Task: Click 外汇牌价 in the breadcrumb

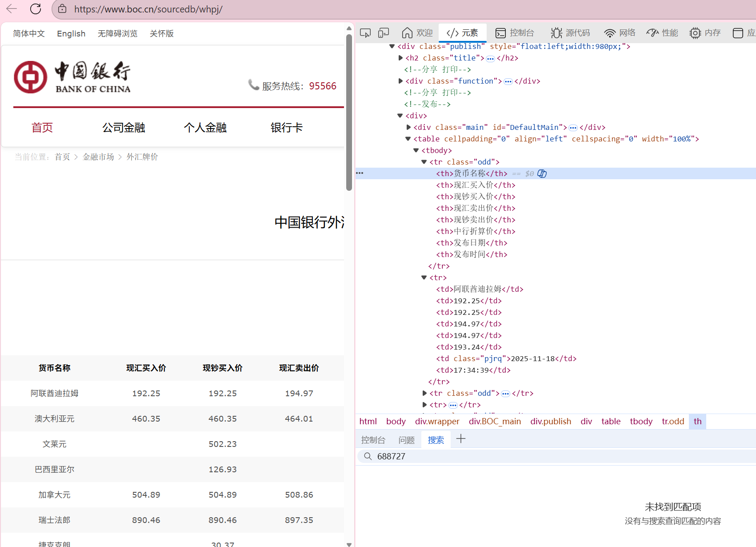Action: (142, 157)
